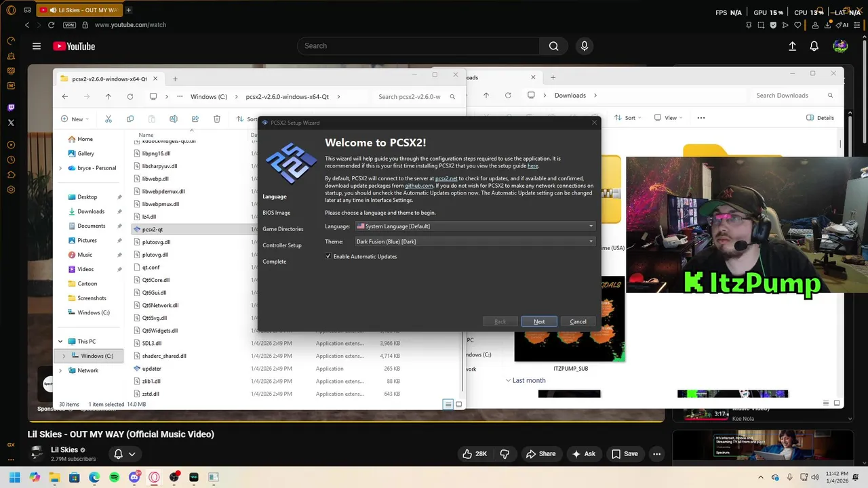Screen dimensions: 868x488
Task: Select the pcsx2-v2.6.0-windows-x64-Qt Explorer tab
Action: 108,79
